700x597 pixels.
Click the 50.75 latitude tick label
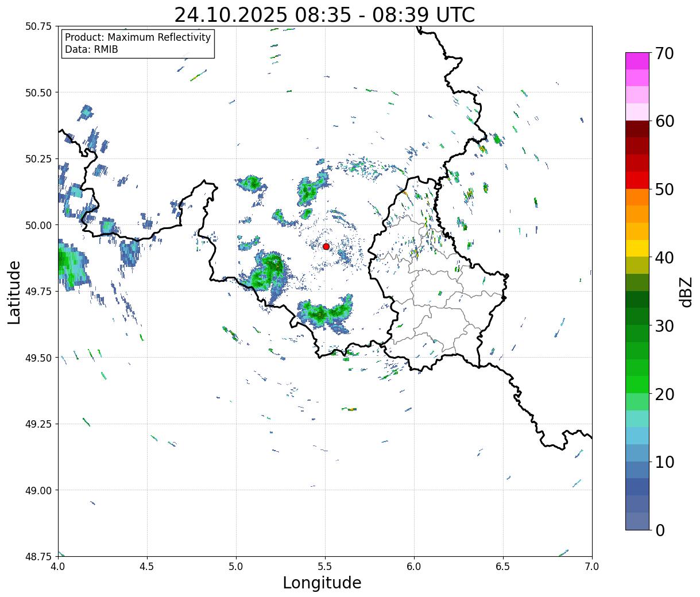tap(38, 26)
